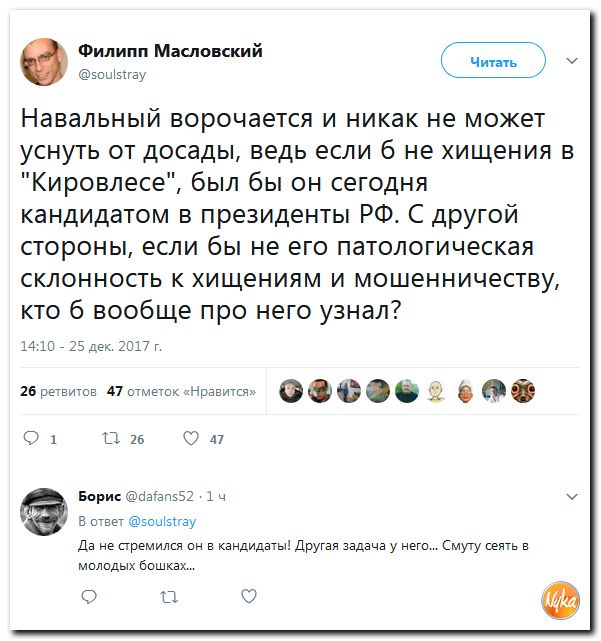601x641 pixels.
Task: Click reply icon under Борис's comment
Action: click(88, 596)
